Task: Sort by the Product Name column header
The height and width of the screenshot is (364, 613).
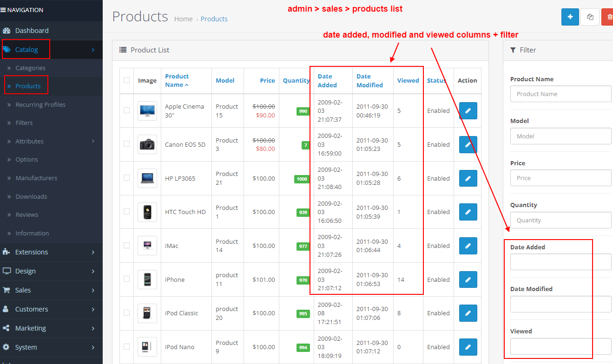Action: click(177, 80)
